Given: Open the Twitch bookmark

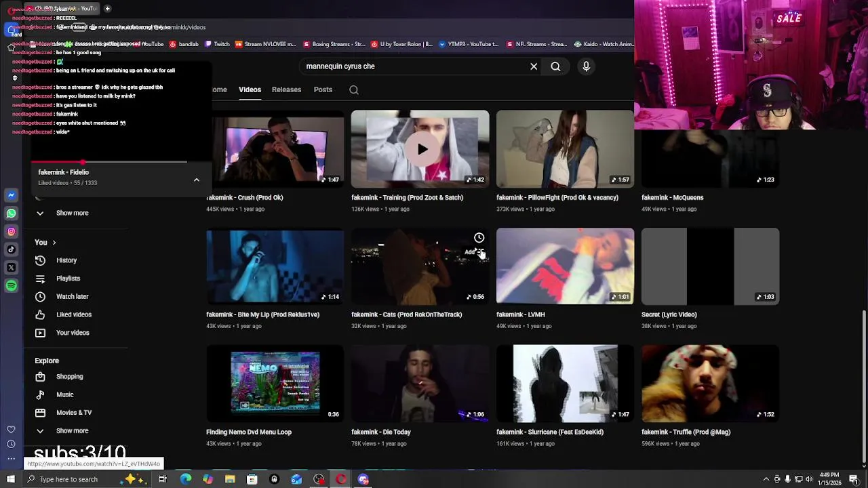Looking at the screenshot, I should point(217,44).
